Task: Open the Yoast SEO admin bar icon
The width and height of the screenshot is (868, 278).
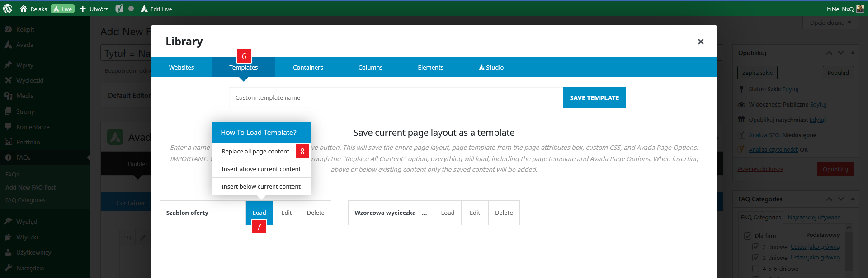Action: point(119,9)
